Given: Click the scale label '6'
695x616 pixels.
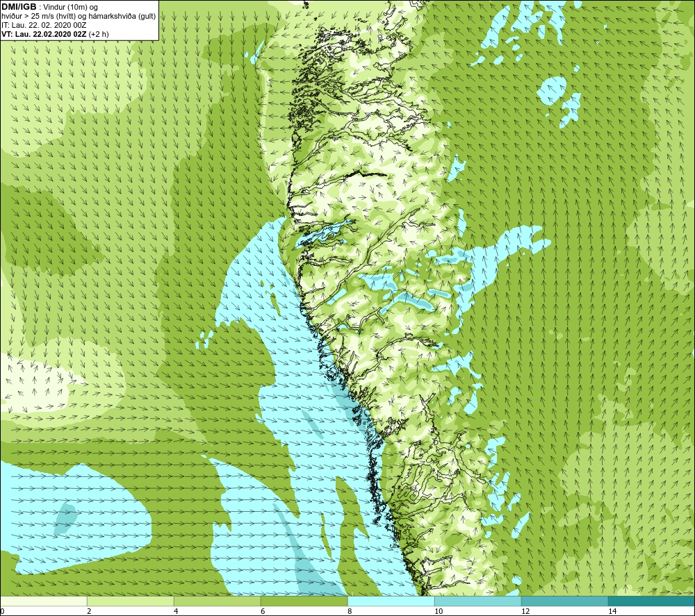Looking at the screenshot, I should [x=263, y=612].
